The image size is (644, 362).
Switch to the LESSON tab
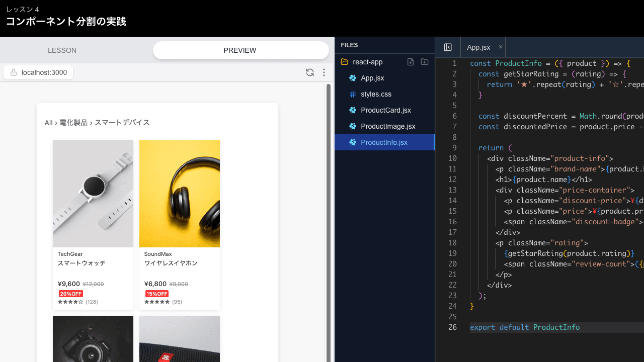click(62, 50)
